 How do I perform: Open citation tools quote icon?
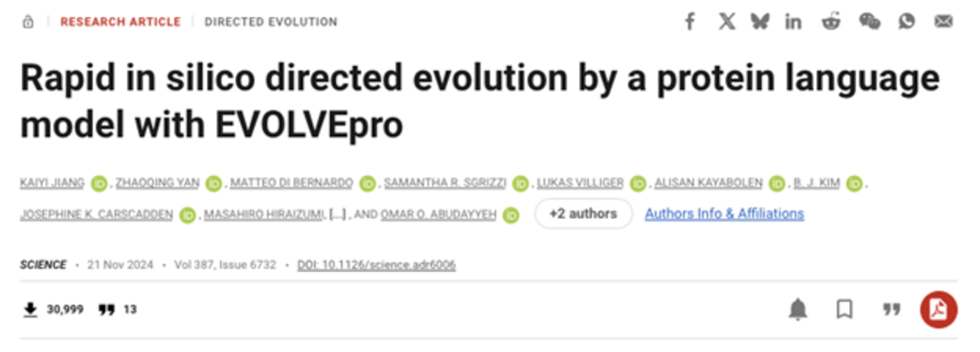[891, 309]
